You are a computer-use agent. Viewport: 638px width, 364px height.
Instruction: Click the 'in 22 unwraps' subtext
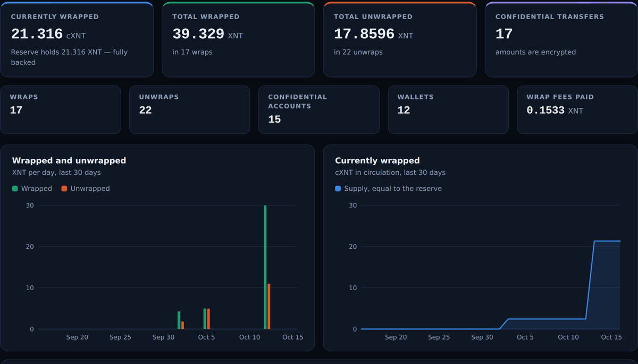pyautogui.click(x=358, y=52)
